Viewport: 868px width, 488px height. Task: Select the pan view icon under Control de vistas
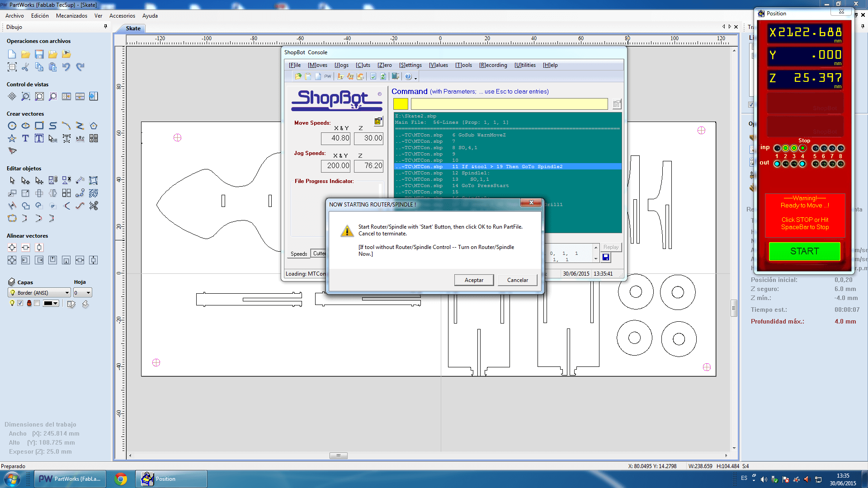click(12, 96)
